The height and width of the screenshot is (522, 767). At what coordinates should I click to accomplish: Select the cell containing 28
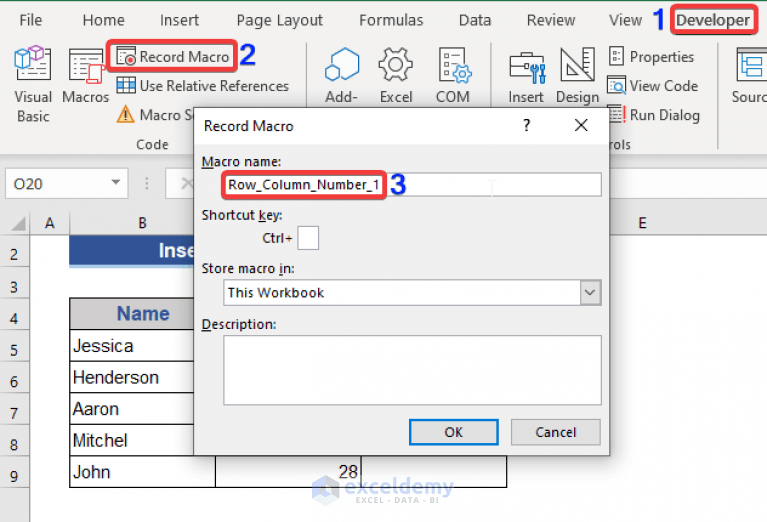click(x=288, y=472)
